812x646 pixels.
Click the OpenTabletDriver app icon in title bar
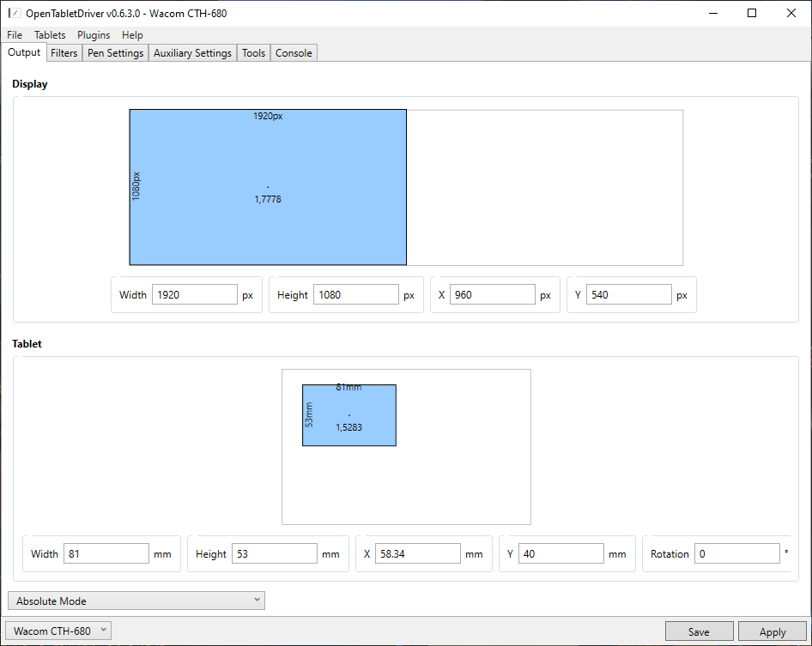[x=14, y=13]
